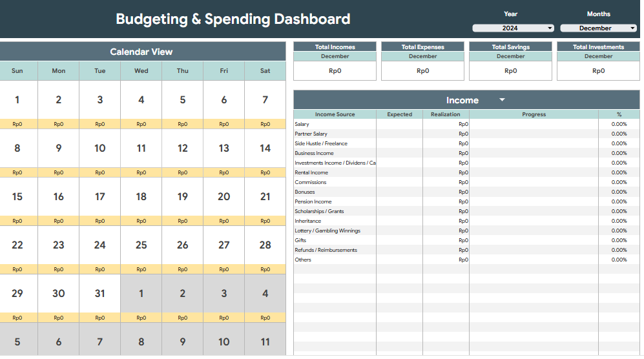Select day 18 in the calendar

tap(141, 197)
